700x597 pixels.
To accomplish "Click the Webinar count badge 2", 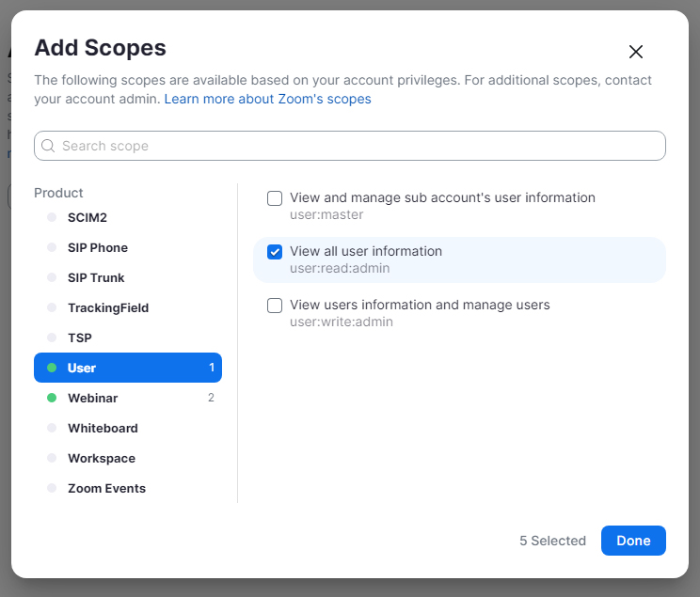I will tap(211, 398).
